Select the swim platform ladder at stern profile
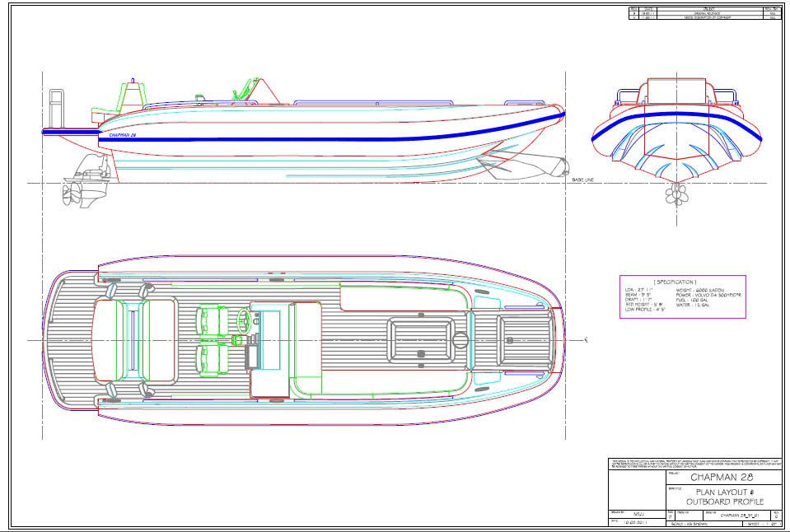This screenshot has height=532, width=790. pyautogui.click(x=57, y=107)
